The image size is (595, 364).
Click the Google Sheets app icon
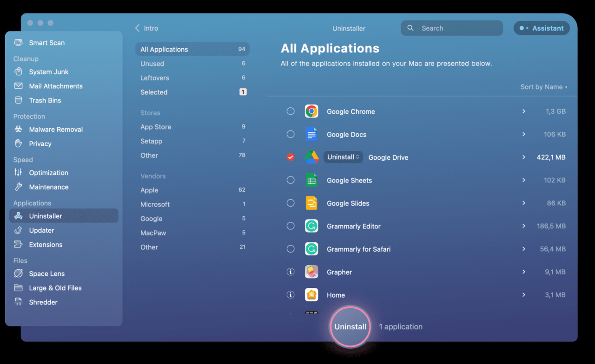point(311,180)
